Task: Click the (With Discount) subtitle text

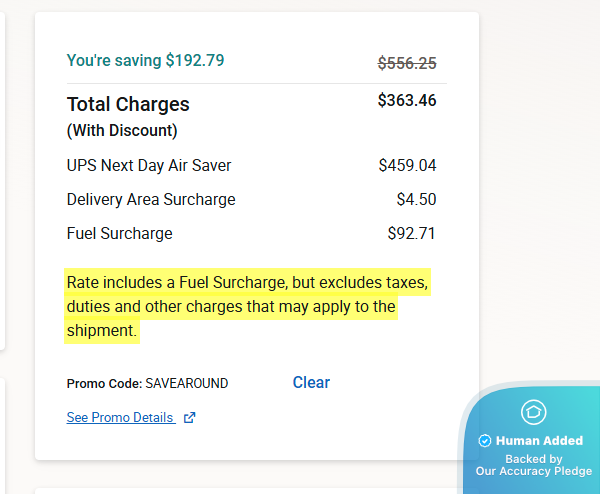Action: [122, 131]
